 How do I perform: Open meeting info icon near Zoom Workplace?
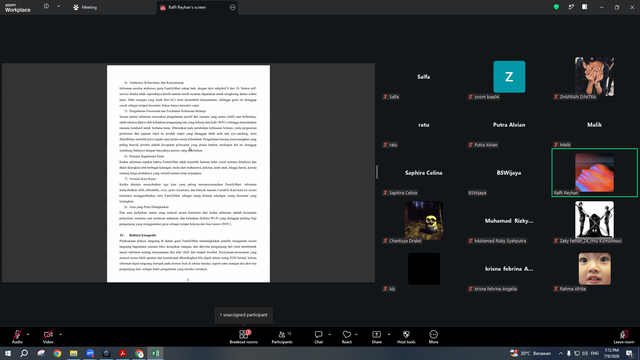point(46,7)
